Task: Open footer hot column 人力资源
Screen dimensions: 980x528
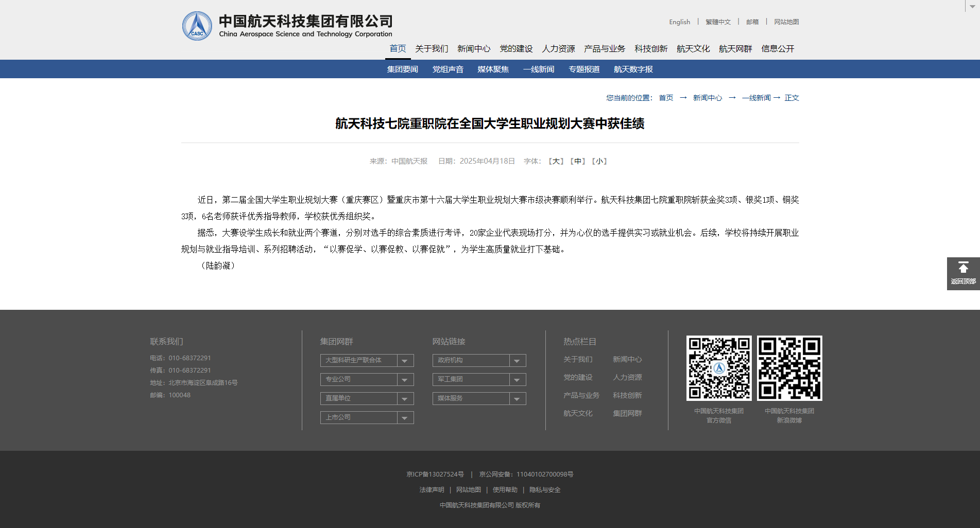Action: (x=627, y=377)
